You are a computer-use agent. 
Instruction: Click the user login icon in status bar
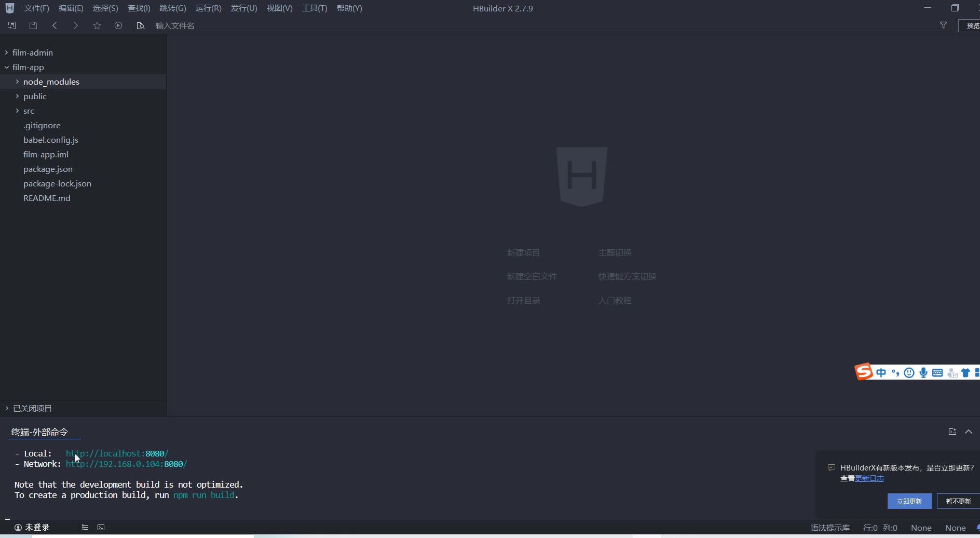[x=18, y=527]
